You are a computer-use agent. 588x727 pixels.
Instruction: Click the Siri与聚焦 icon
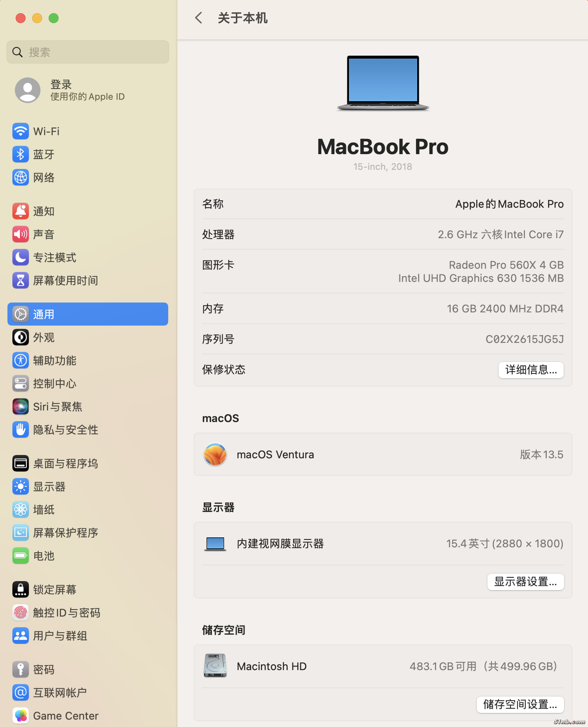[21, 407]
